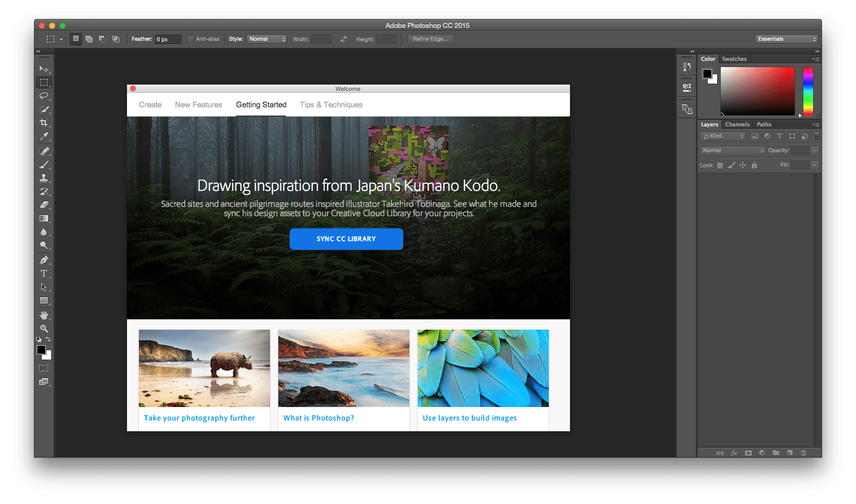Open the Style dropdown set to Normal
This screenshot has width=856, height=504.
267,39
